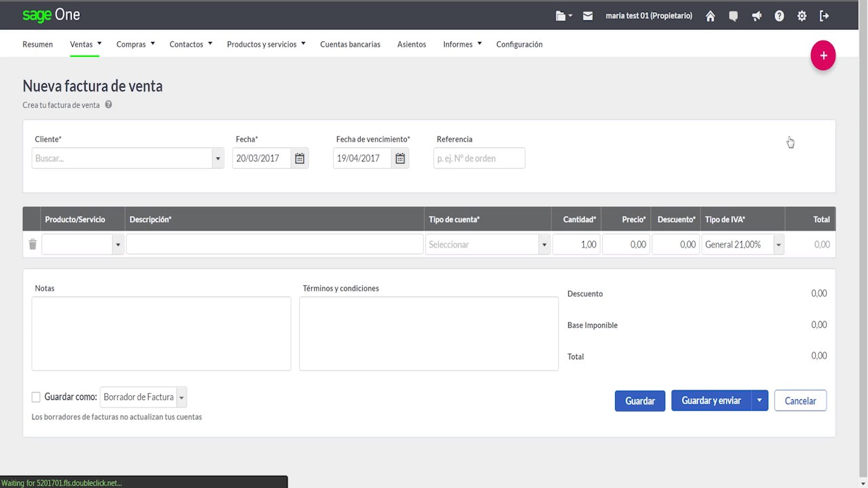Image resolution: width=868 pixels, height=488 pixels.
Task: Click the pink plus quick-create button
Action: tap(823, 56)
